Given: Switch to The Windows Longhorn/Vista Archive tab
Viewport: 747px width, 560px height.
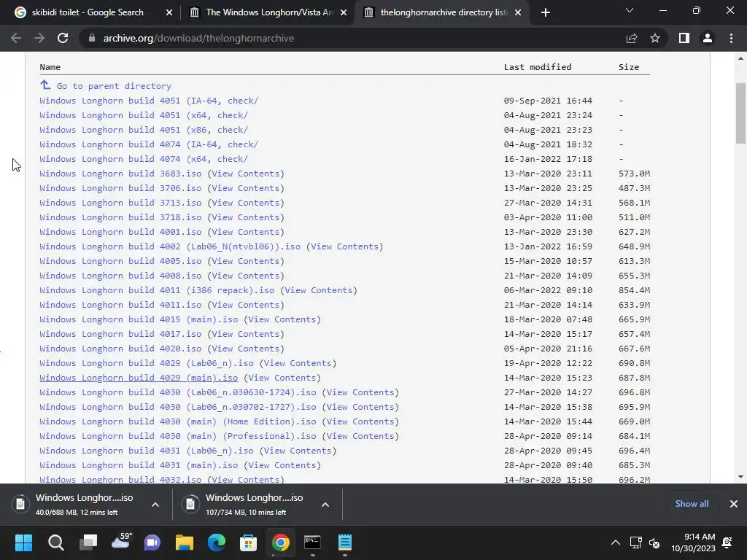Looking at the screenshot, I should 269,12.
